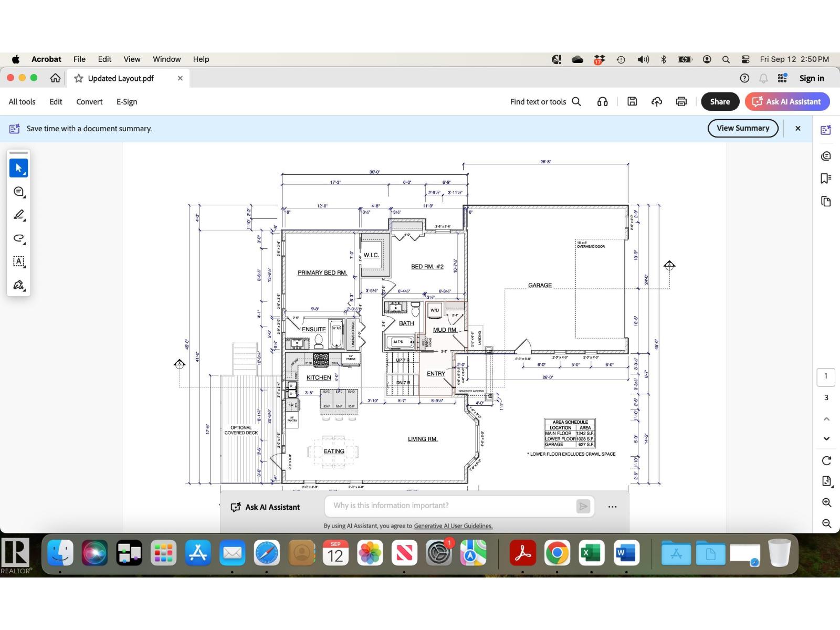Go to previous page chevron
Screen dimensions: 840x630
[826, 419]
